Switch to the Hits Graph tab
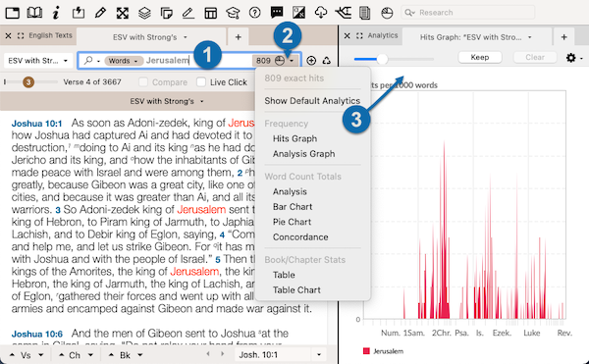 (475, 37)
